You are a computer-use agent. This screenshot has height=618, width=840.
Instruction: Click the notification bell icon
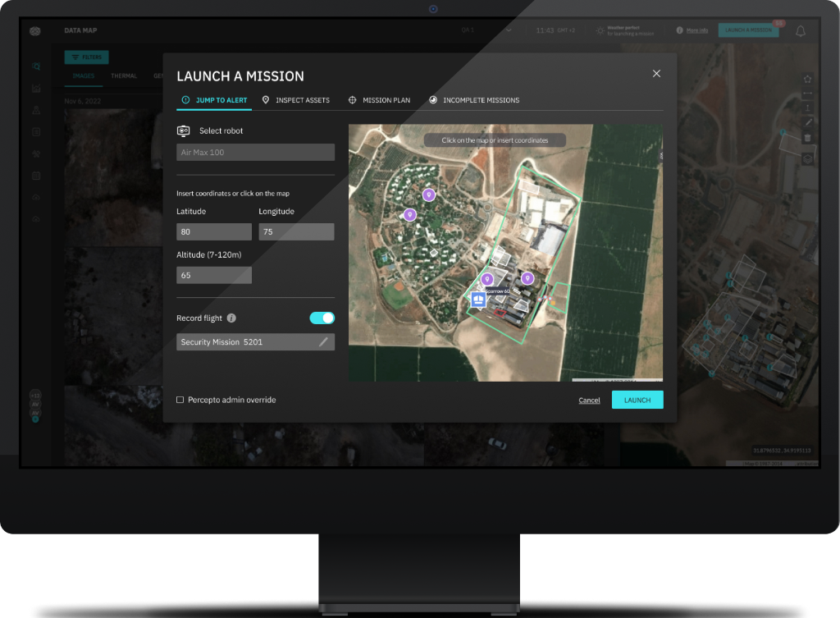(801, 31)
